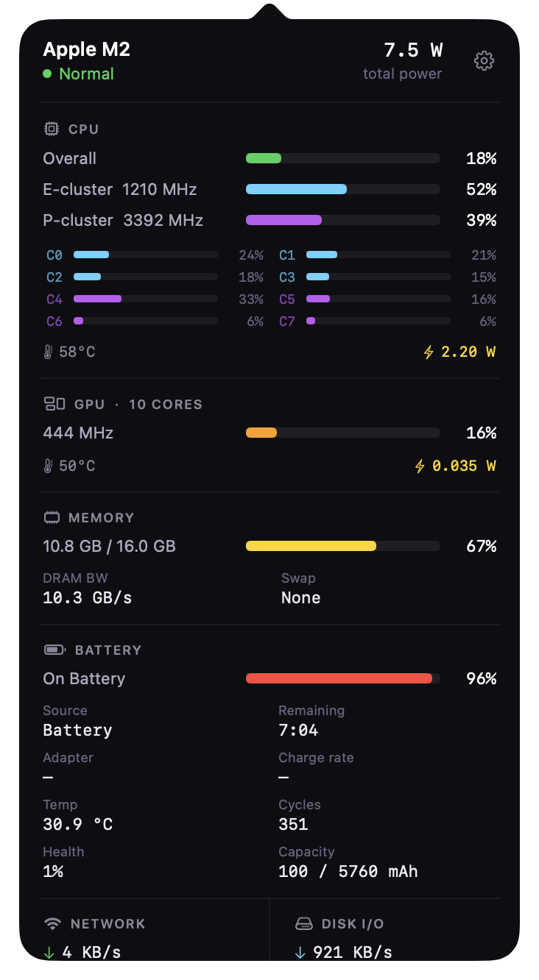This screenshot has width=539, height=980.
Task: Click the CPU power lightning bolt icon
Action: (x=429, y=352)
